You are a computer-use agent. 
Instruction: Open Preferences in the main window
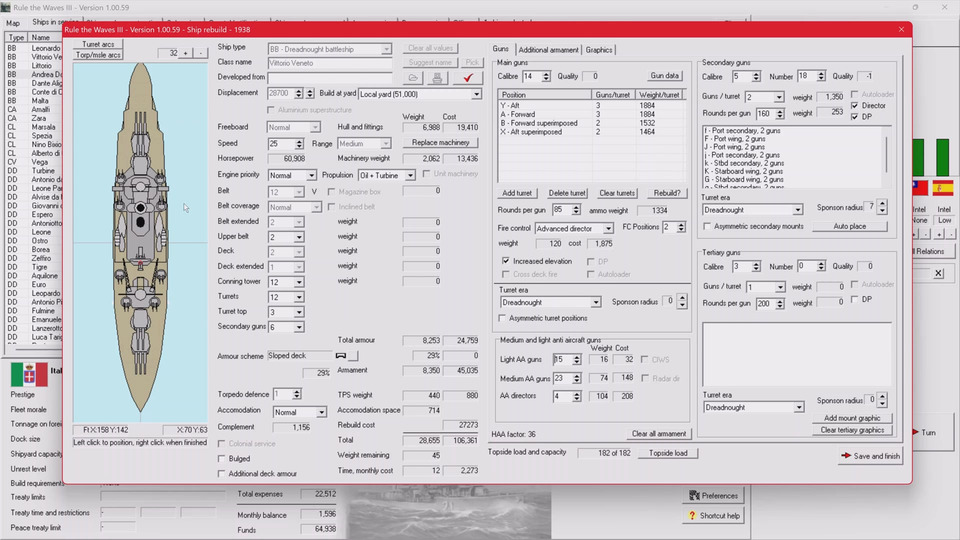pos(713,495)
